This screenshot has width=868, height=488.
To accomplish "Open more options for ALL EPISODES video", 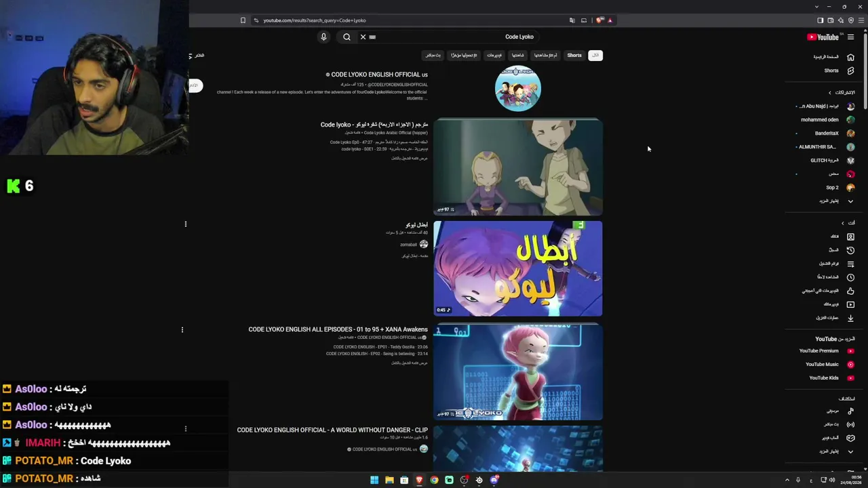I will pyautogui.click(x=182, y=329).
